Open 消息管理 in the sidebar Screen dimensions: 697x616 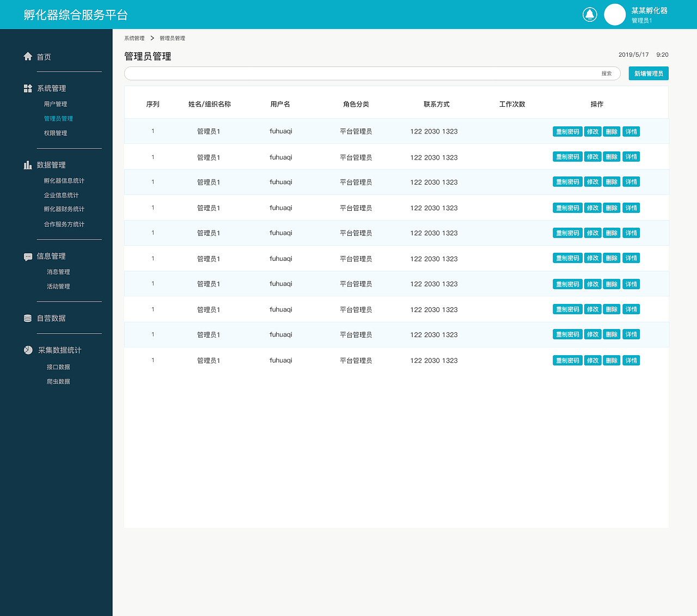point(58,272)
